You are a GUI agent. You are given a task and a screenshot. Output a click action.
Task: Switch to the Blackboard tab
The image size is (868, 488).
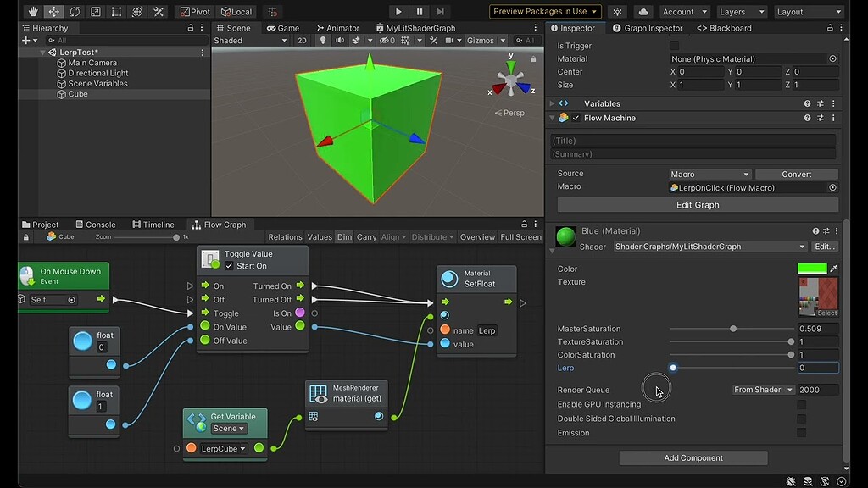[724, 28]
